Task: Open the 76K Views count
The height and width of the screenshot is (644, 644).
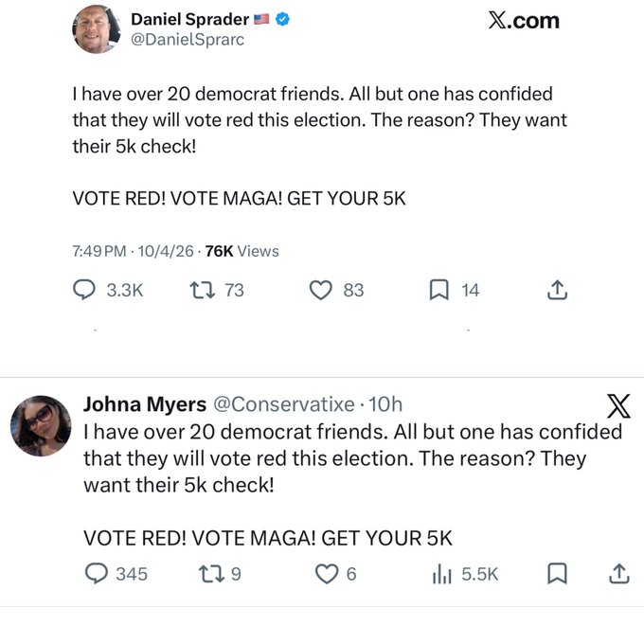Action: click(241, 251)
